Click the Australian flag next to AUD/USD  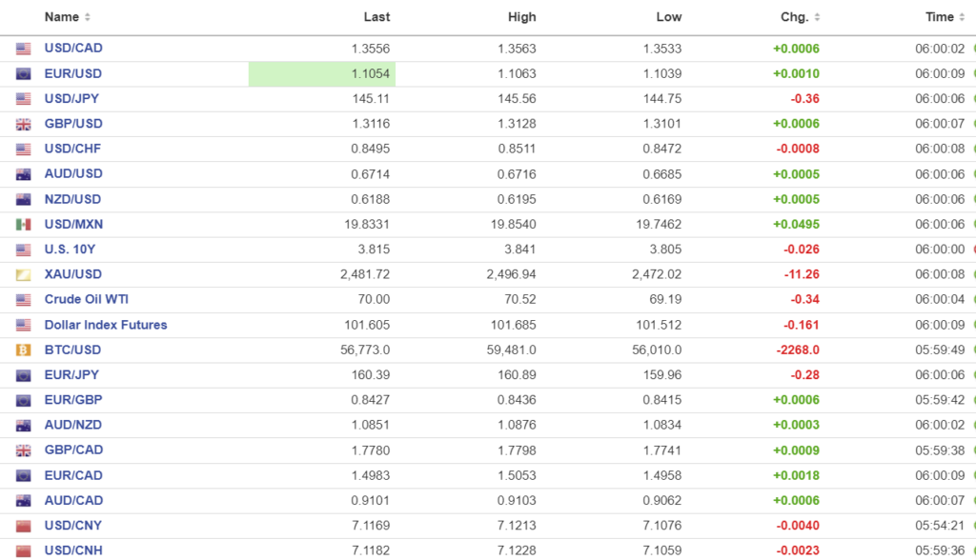point(24,174)
